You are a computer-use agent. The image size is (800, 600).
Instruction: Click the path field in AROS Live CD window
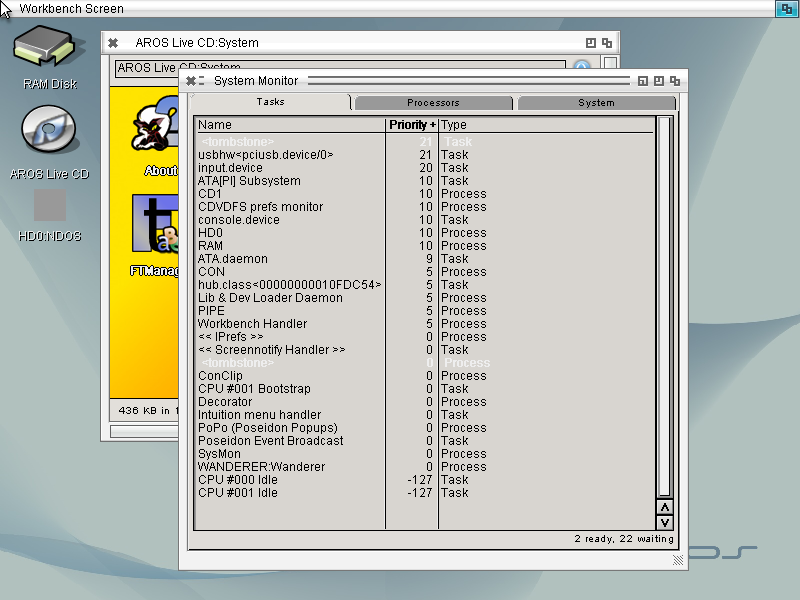point(340,68)
